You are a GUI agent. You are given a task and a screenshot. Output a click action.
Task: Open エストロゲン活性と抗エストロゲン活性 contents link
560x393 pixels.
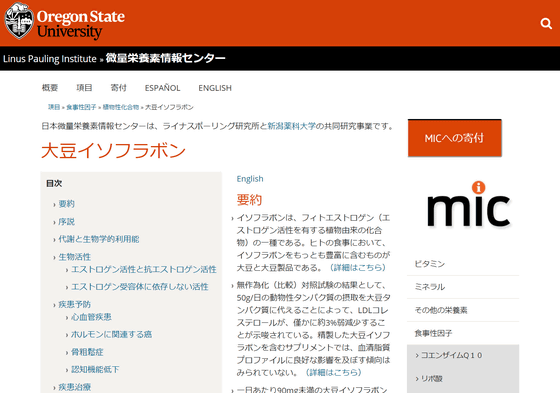click(x=144, y=269)
